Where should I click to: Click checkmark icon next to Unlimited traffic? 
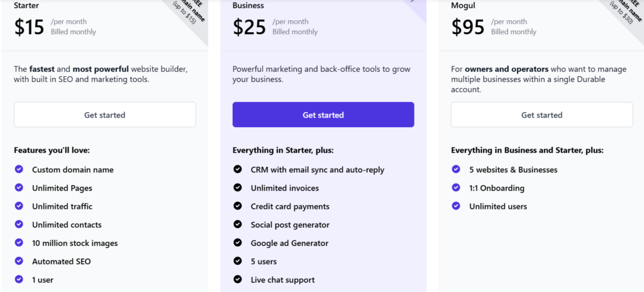click(x=19, y=206)
